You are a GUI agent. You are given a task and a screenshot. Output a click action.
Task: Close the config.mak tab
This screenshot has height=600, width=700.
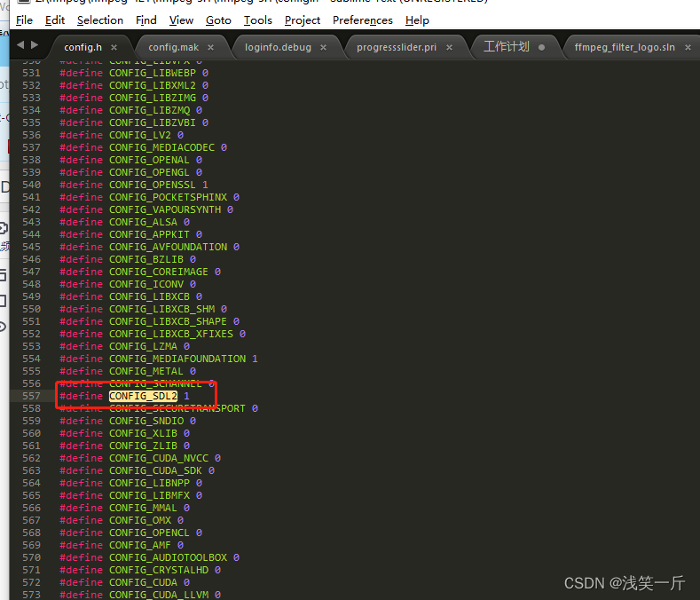tap(211, 47)
